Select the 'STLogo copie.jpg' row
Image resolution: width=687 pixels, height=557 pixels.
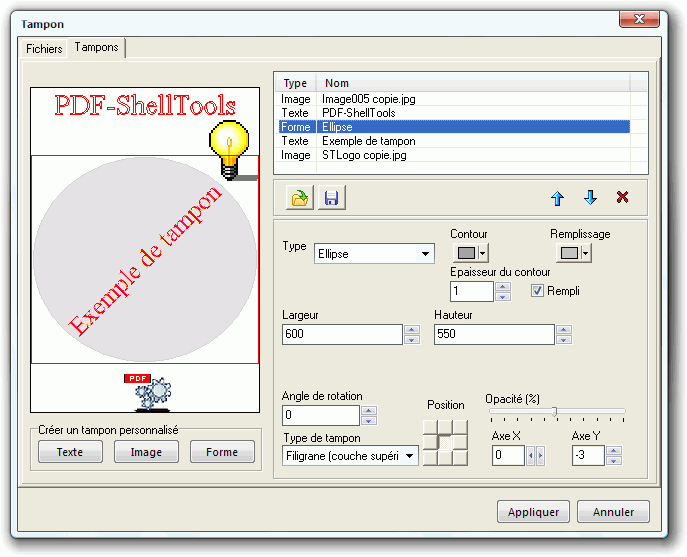[x=454, y=155]
